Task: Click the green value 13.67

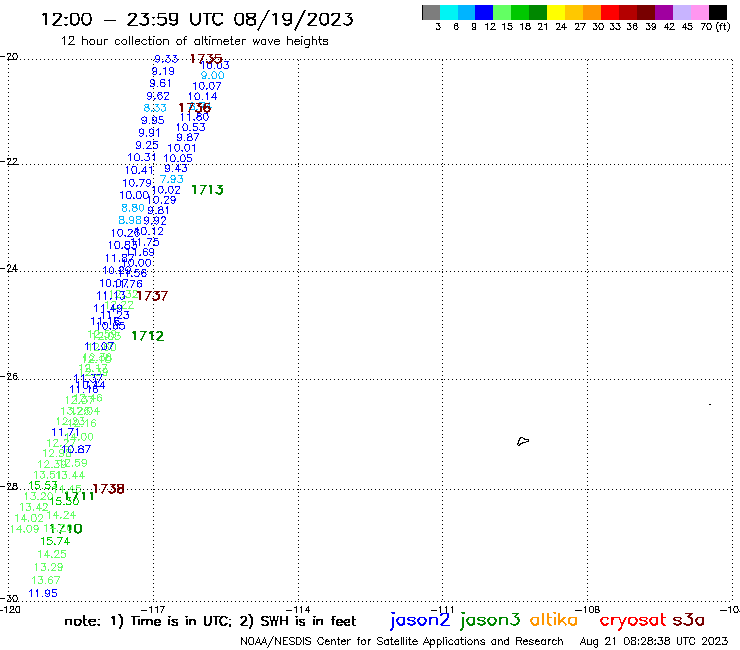Action: [x=46, y=580]
